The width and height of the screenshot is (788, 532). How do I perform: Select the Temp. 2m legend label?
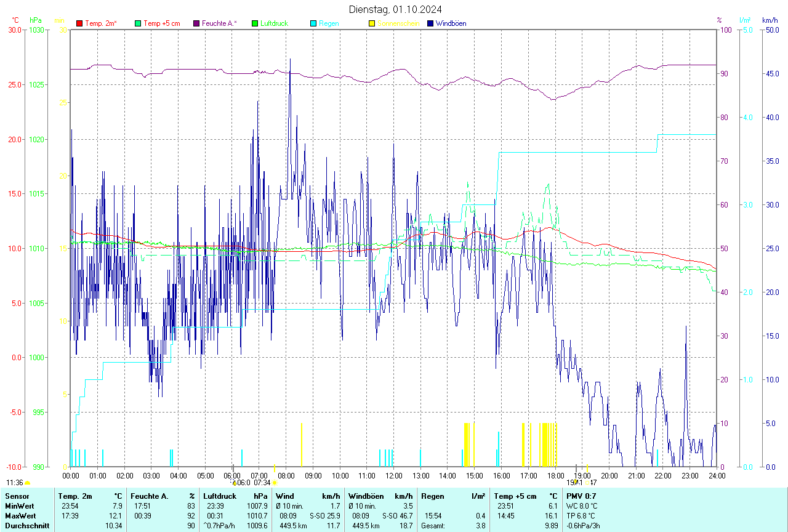pyautogui.click(x=101, y=23)
